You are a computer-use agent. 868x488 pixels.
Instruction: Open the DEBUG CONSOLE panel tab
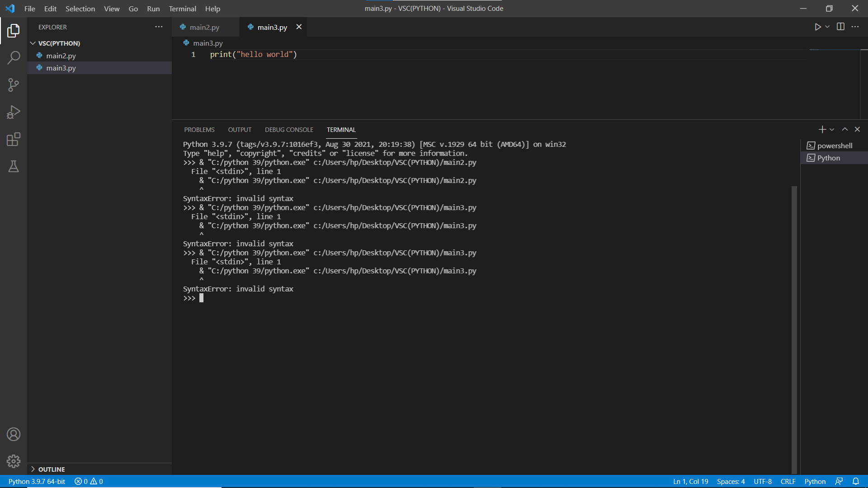click(x=289, y=130)
